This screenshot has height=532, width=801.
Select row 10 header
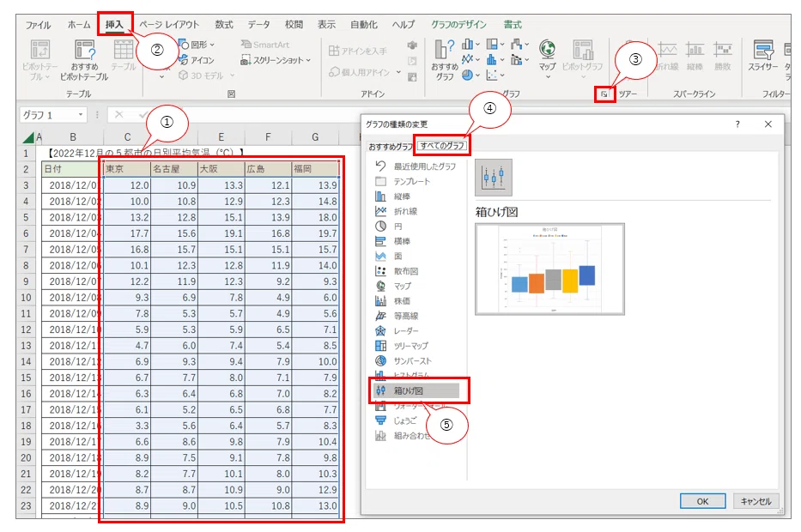pos(26,297)
